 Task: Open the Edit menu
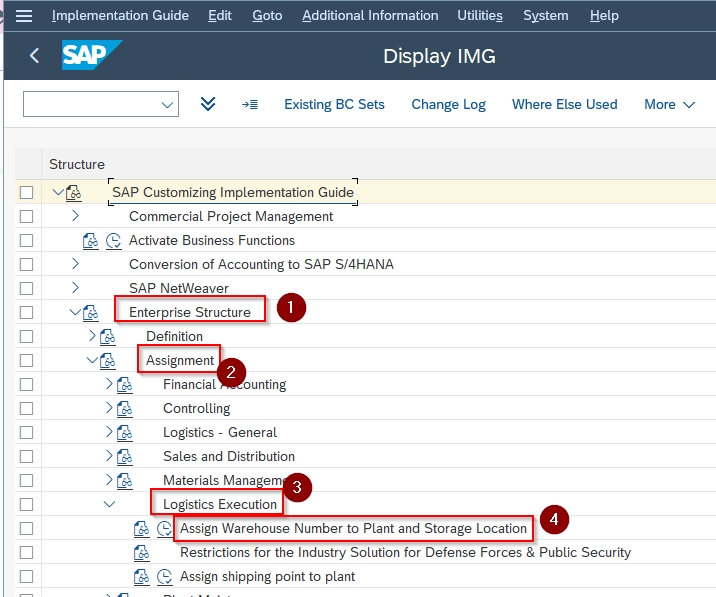(220, 16)
